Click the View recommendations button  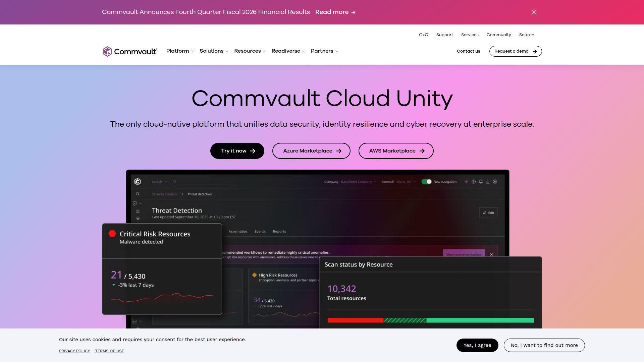tap(464, 254)
